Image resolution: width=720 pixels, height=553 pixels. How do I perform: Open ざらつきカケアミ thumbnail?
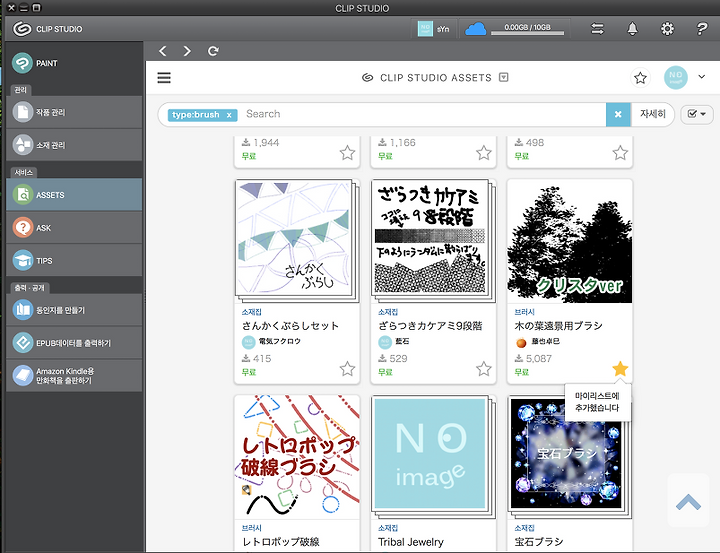click(x=433, y=241)
